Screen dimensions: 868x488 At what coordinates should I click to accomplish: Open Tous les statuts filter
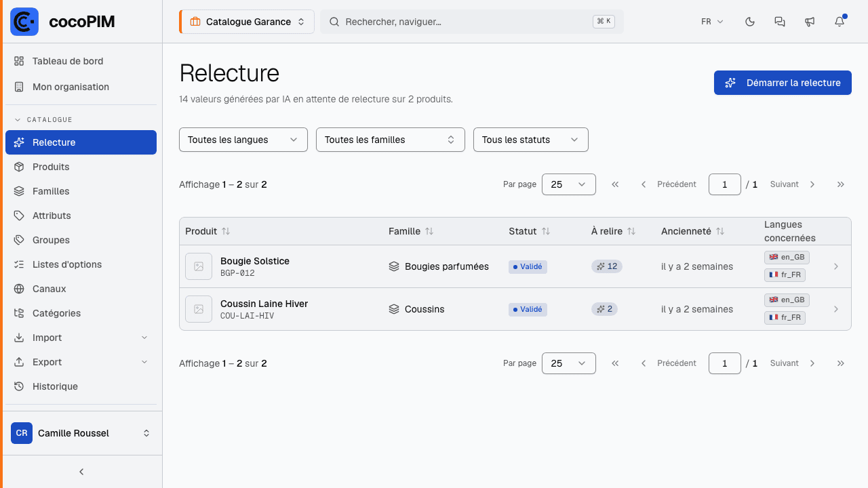(531, 140)
